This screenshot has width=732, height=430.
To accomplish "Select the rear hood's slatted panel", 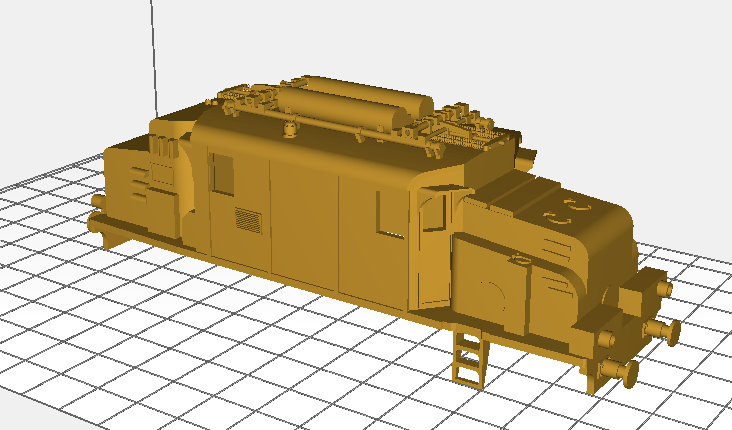I will [142, 182].
